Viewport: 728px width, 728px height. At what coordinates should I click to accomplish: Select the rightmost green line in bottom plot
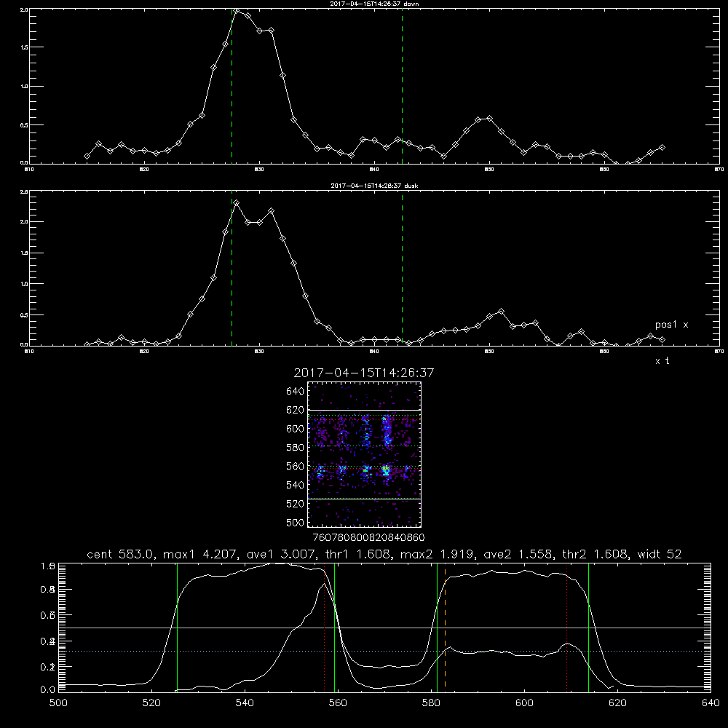[x=588, y=627]
